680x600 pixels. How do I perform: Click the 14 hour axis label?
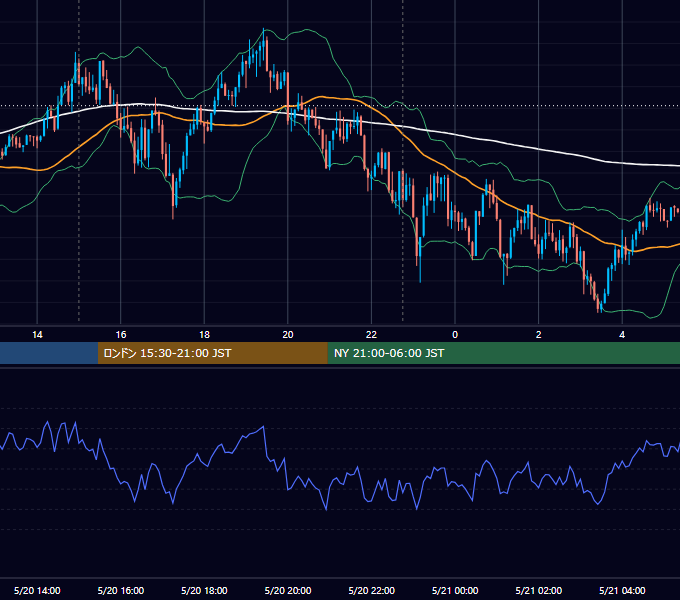coord(37,335)
